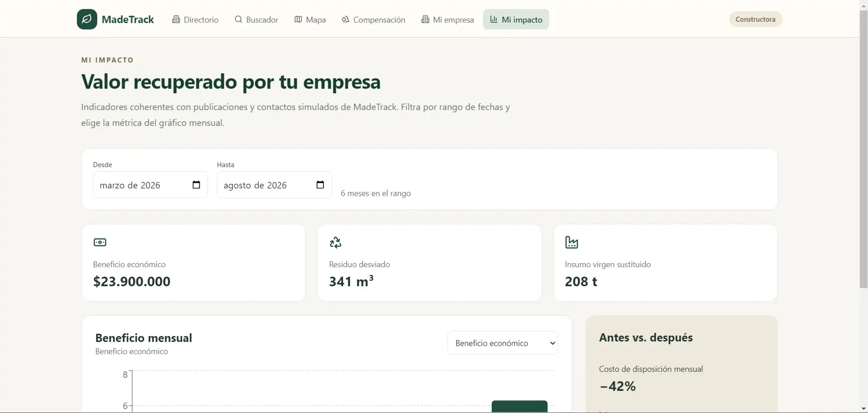This screenshot has width=868, height=413.
Task: Open the Desde calendar picker icon
Action: [196, 185]
